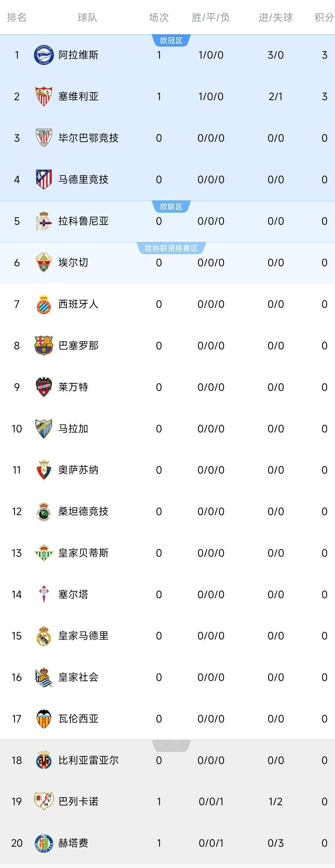Viewport: 335px width, 868px height.
Task: Tap the 马德里竞技 team logo
Action: pos(44,179)
